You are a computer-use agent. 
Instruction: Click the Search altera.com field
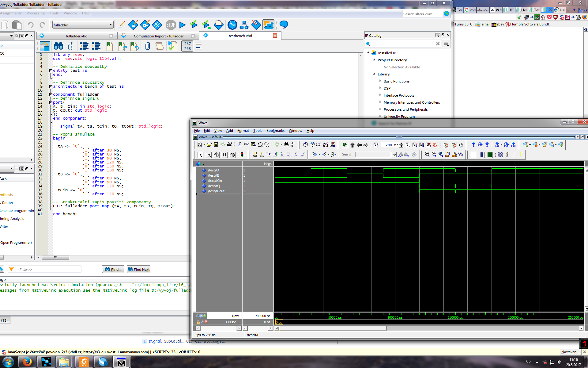(422, 14)
